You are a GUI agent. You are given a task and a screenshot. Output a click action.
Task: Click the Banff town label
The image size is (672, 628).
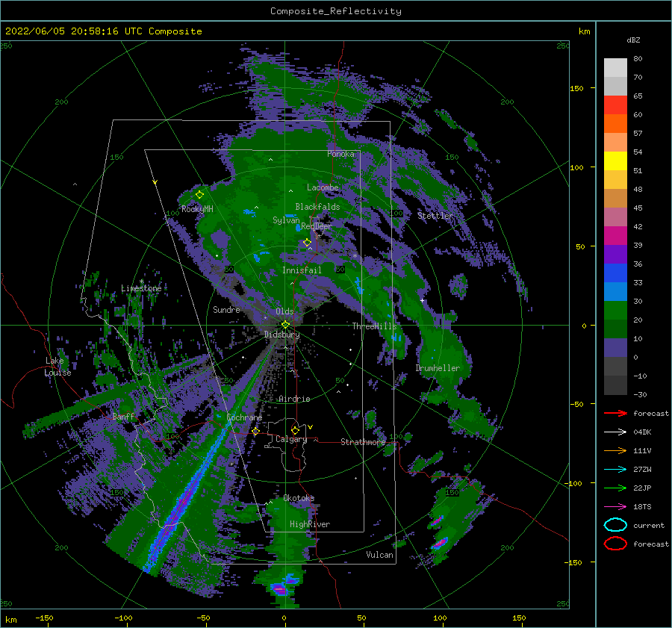click(123, 416)
